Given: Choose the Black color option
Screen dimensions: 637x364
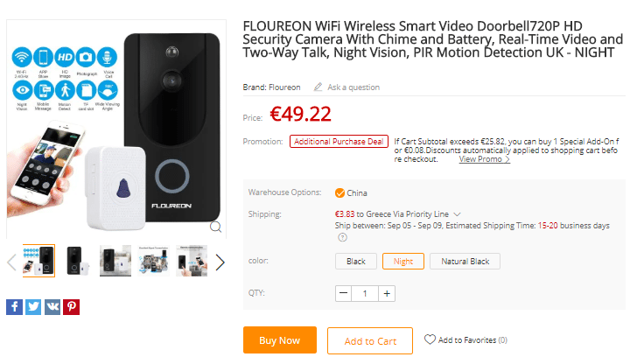Looking at the screenshot, I should point(356,261).
